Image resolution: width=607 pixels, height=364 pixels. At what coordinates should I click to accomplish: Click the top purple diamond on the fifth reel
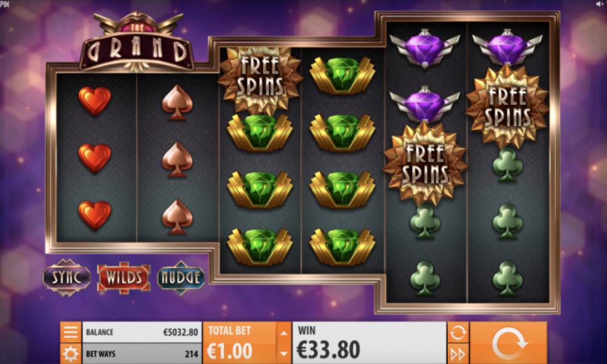(425, 49)
